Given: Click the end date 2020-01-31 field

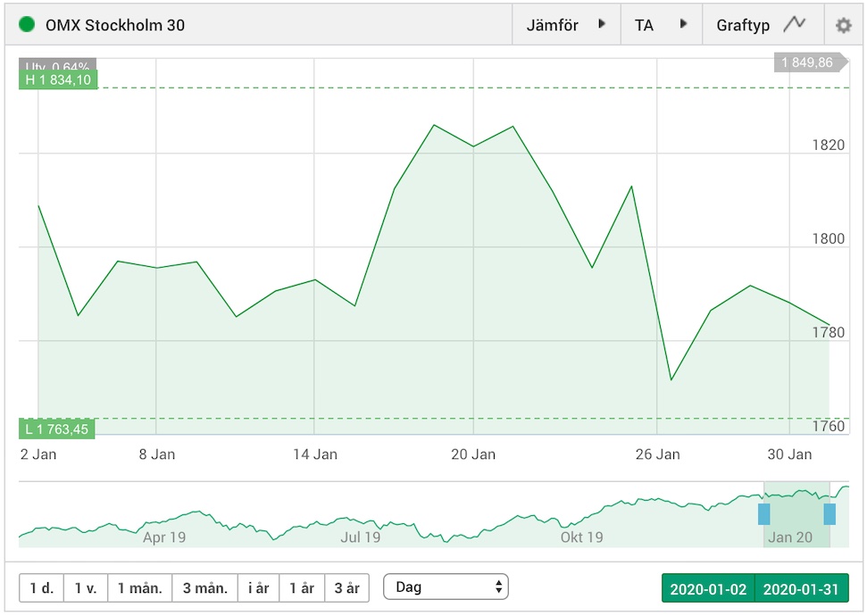Looking at the screenshot, I should click(801, 588).
